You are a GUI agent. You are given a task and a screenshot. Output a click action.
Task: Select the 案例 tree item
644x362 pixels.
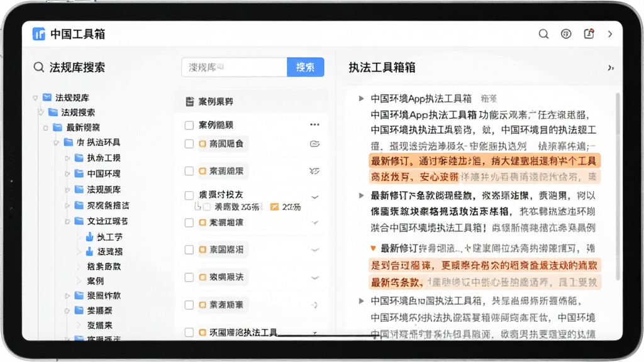pos(96,281)
